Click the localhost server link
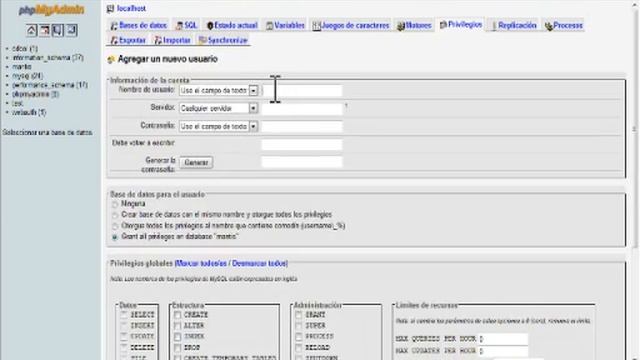The height and width of the screenshot is (360, 640). [131, 9]
